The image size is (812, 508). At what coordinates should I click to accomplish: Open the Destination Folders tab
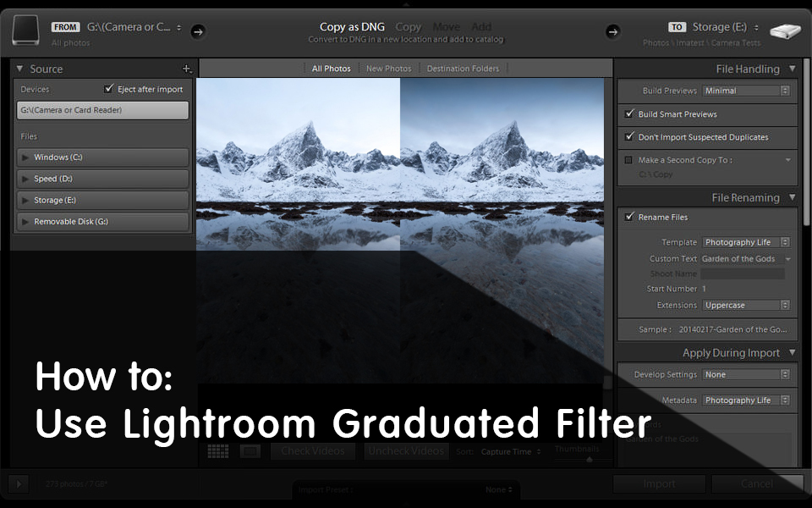(463, 68)
